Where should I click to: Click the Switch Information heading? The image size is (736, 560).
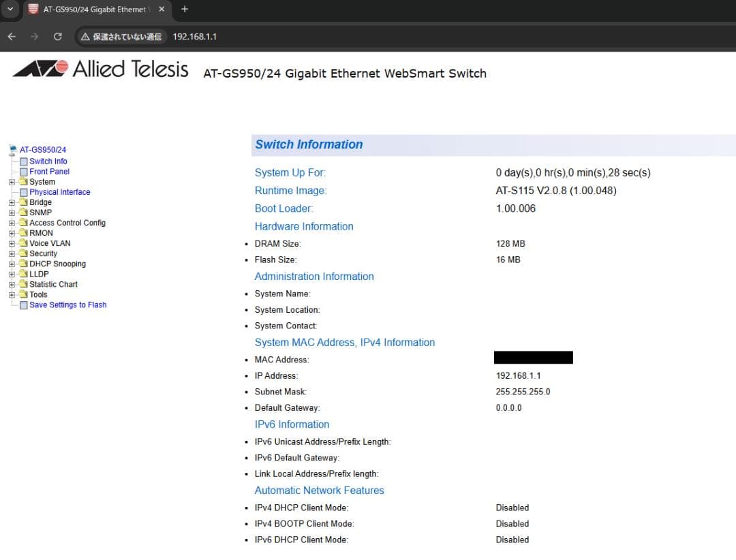point(309,144)
